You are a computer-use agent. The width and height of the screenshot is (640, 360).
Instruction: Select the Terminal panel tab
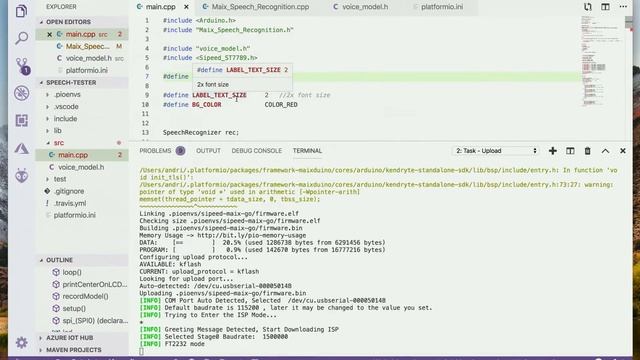click(307, 151)
